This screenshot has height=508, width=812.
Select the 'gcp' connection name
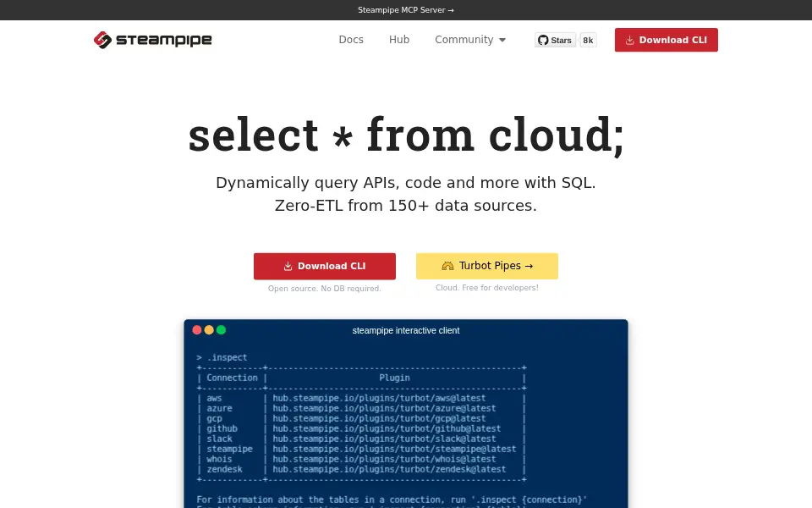click(214, 419)
